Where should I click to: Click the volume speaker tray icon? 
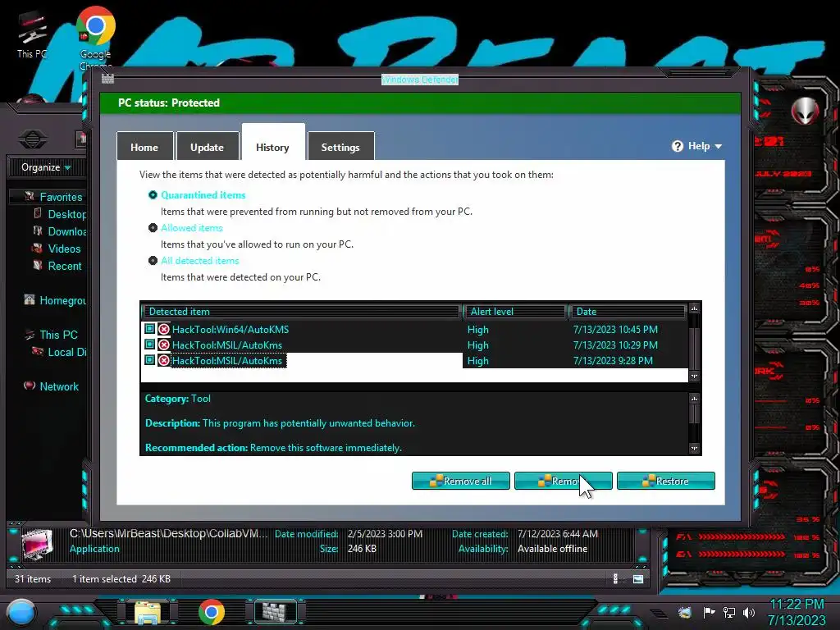(748, 612)
